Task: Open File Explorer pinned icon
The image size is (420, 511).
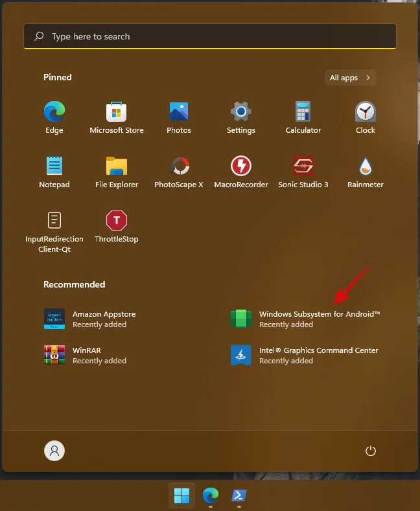Action: click(x=117, y=172)
